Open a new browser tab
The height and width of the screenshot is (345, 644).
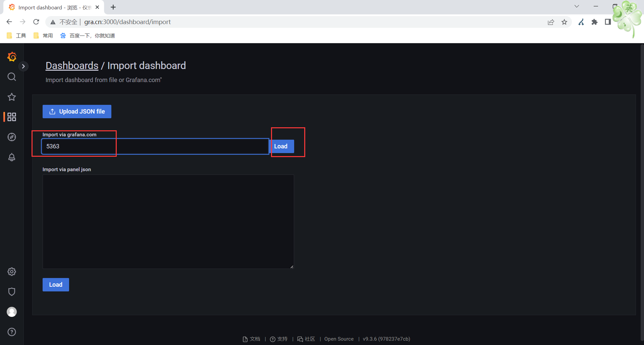point(113,7)
